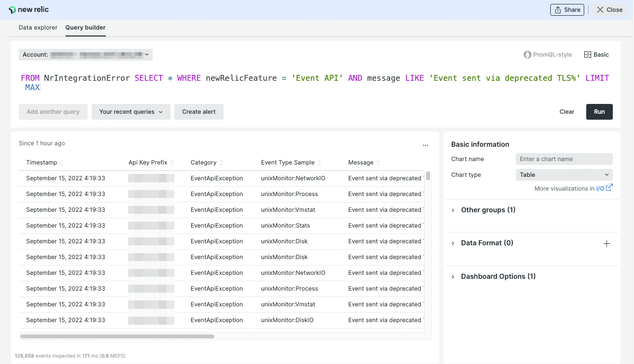Open Your recent queries dropdown
Viewport: 634px width, 364px height.
[131, 112]
